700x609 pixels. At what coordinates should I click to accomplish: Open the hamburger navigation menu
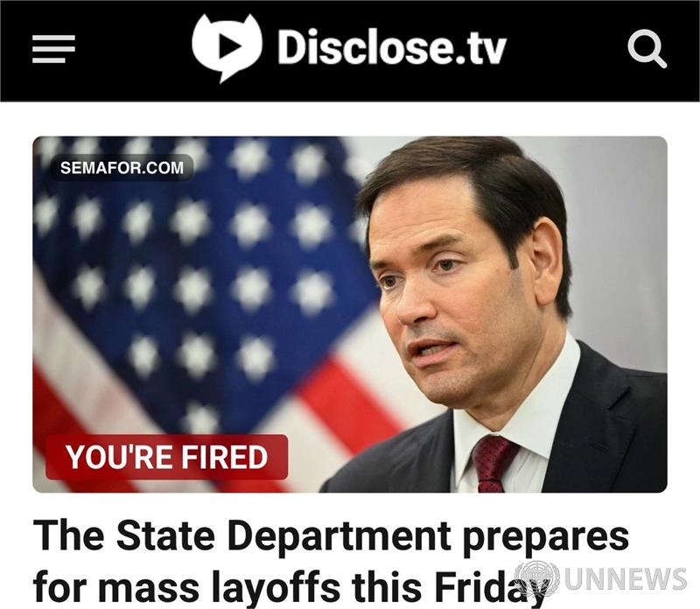click(53, 49)
